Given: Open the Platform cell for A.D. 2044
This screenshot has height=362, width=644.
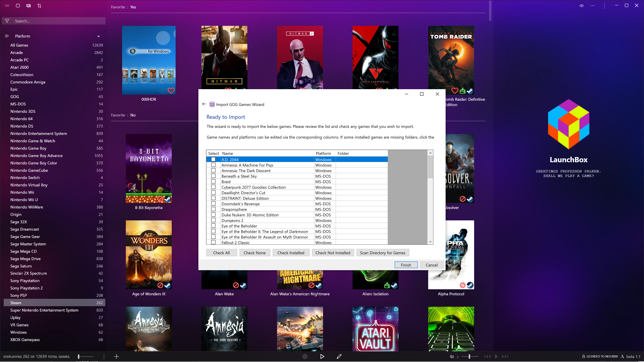Looking at the screenshot, I should coord(325,159).
